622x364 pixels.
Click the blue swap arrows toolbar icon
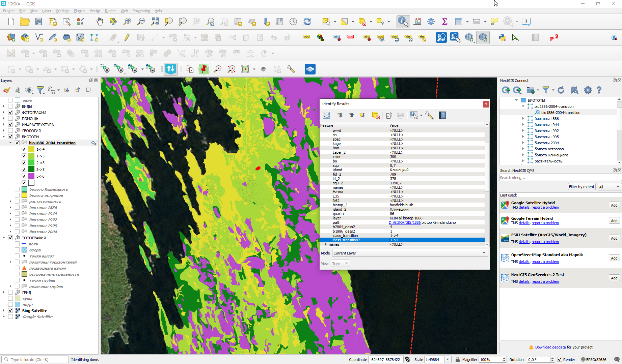[x=171, y=69]
